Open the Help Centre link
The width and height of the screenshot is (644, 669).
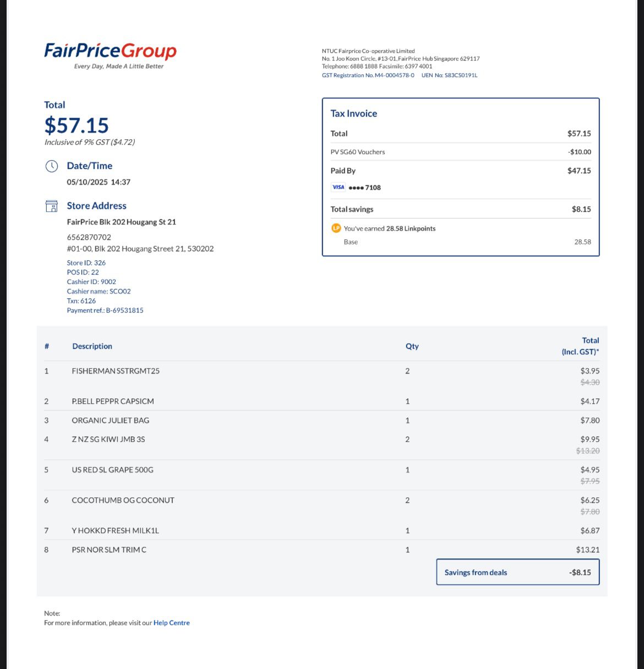(172, 623)
